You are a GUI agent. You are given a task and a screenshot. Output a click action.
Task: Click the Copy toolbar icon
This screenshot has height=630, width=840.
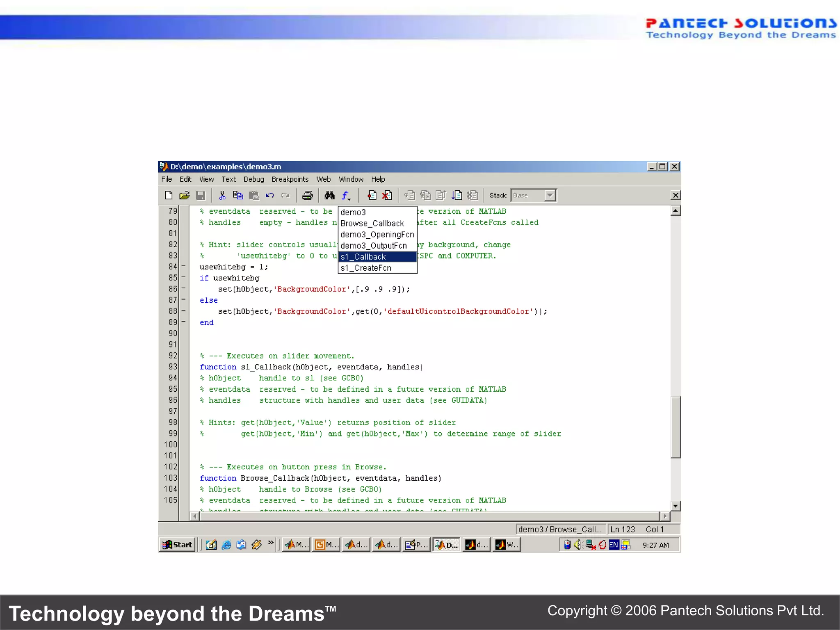point(238,196)
